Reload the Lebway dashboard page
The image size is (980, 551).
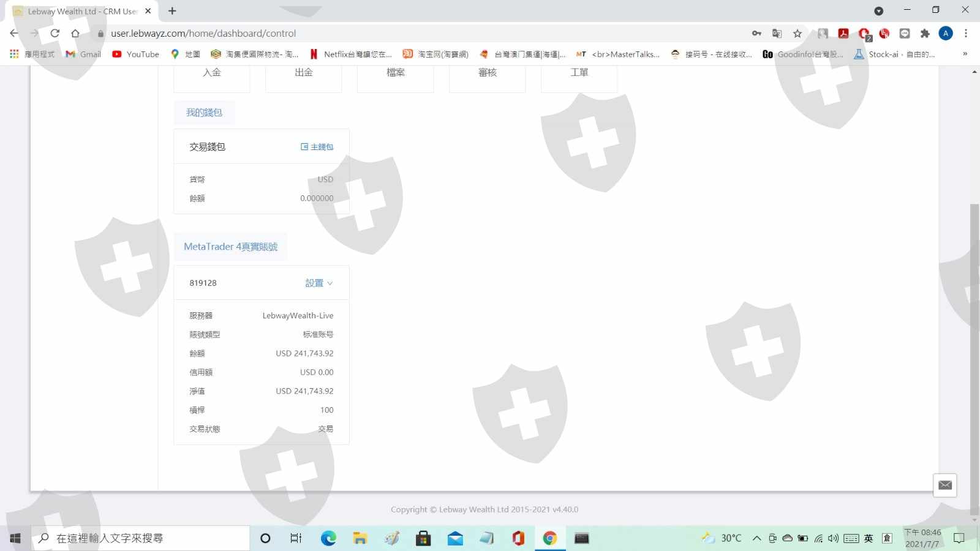pos(55,34)
